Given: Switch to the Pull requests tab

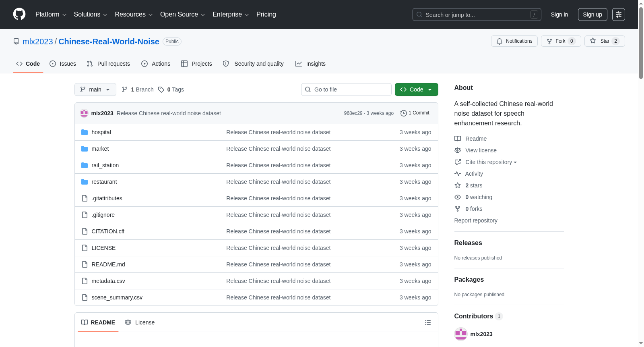Looking at the screenshot, I should pyautogui.click(x=108, y=64).
